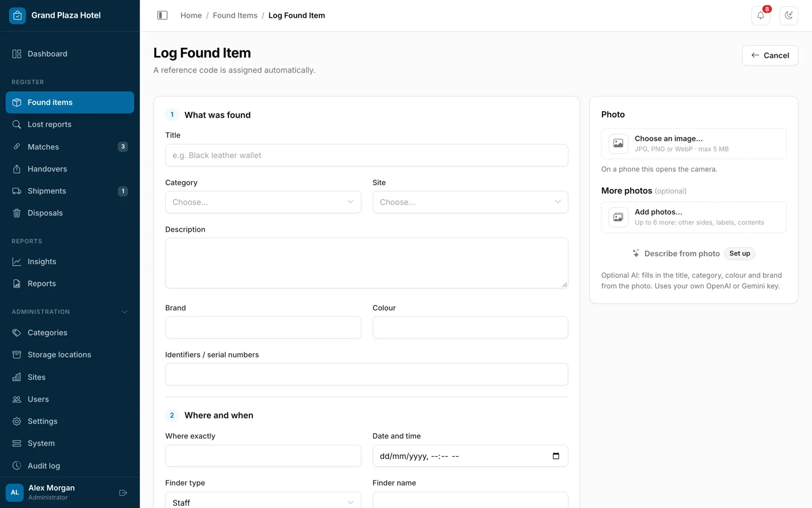Image resolution: width=812 pixels, height=508 pixels.
Task: Go to Found Items breadcrumb link
Action: (x=235, y=15)
